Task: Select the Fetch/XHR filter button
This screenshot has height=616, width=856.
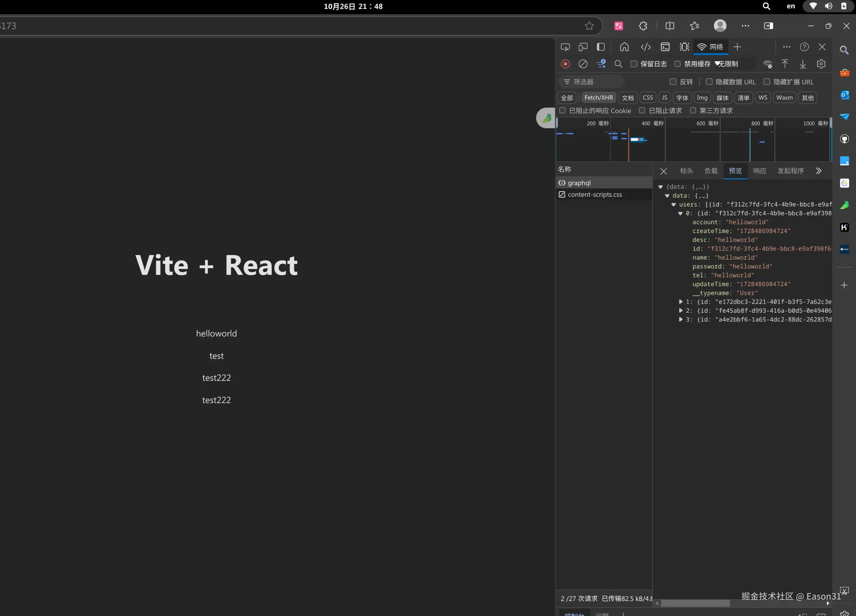Action: click(x=598, y=97)
